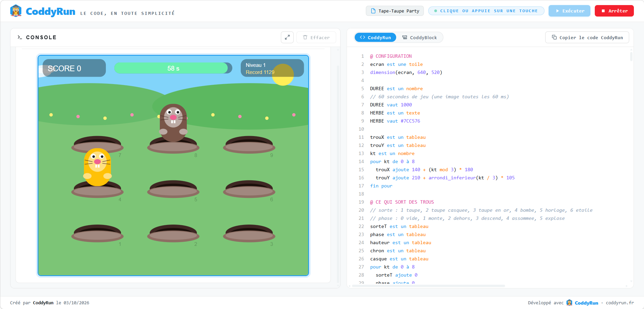The height and width of the screenshot is (309, 644).
Task: Click the console prompt icon
Action: coord(20,37)
